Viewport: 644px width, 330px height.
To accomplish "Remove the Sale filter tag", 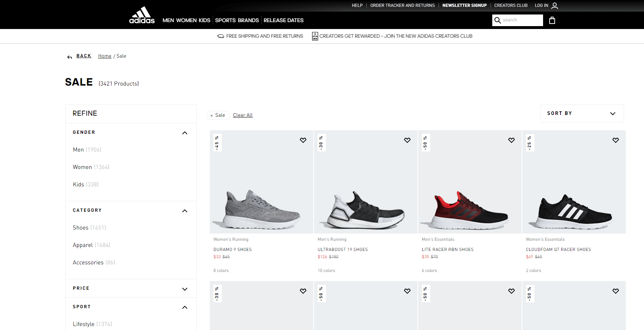I will click(212, 116).
